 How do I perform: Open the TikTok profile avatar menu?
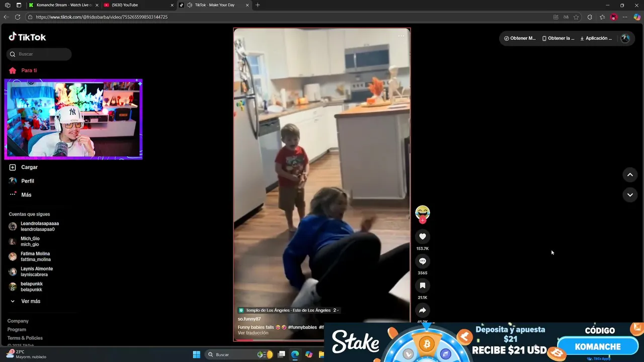click(x=625, y=38)
